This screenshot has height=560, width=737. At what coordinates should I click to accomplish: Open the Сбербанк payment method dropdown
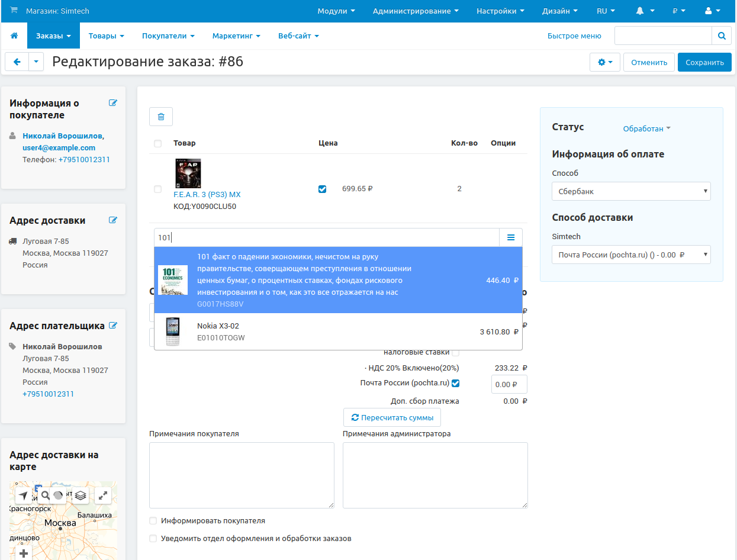click(631, 191)
